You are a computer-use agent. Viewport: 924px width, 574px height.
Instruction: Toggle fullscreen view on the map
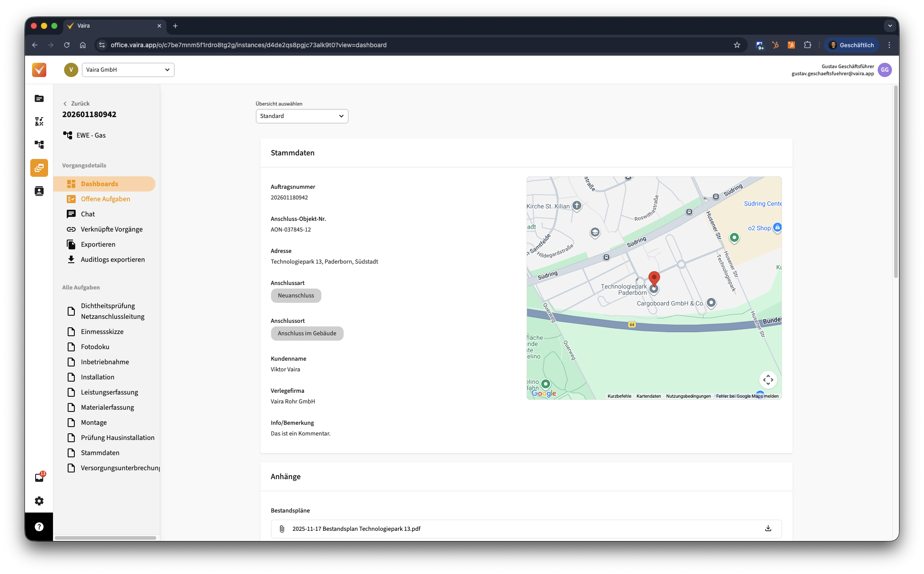[768, 380]
